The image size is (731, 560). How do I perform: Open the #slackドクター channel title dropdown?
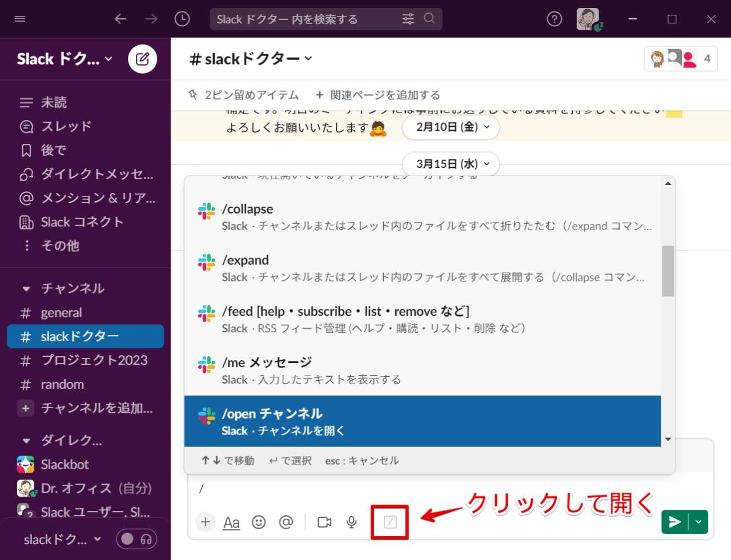click(250, 59)
